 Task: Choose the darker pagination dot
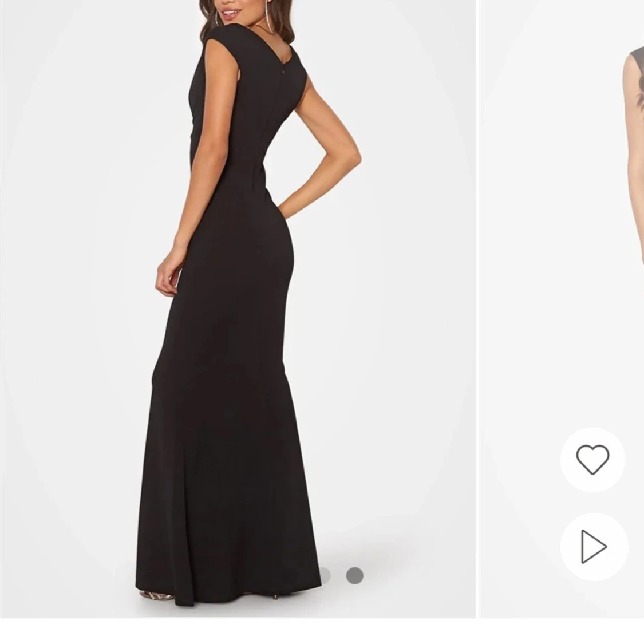[x=354, y=575]
